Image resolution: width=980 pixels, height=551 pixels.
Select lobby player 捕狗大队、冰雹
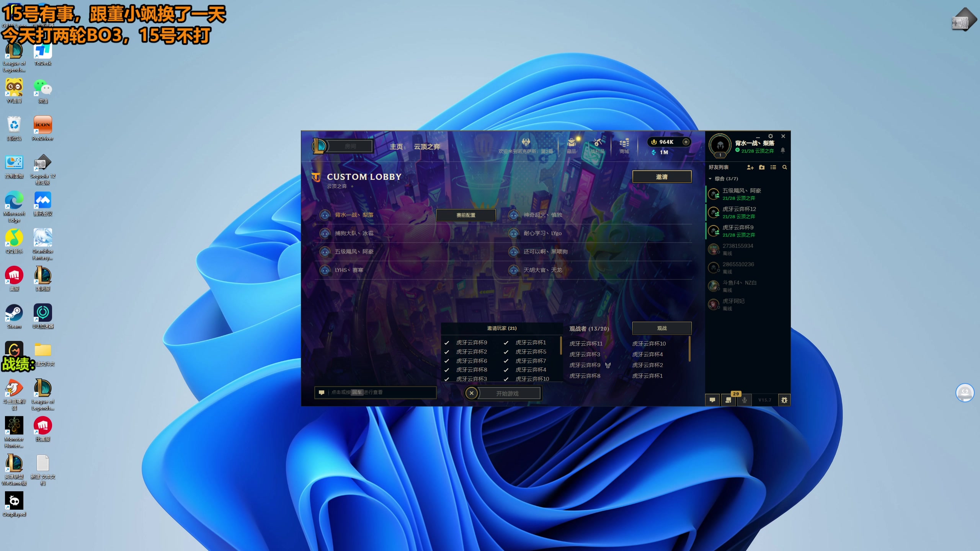(x=354, y=233)
